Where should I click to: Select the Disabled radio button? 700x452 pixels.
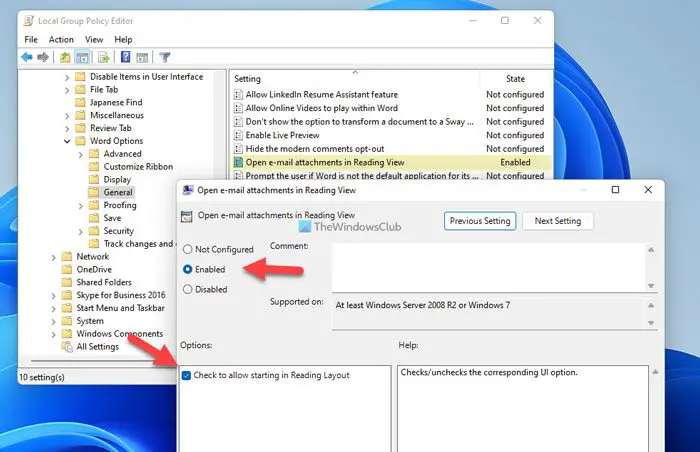188,289
